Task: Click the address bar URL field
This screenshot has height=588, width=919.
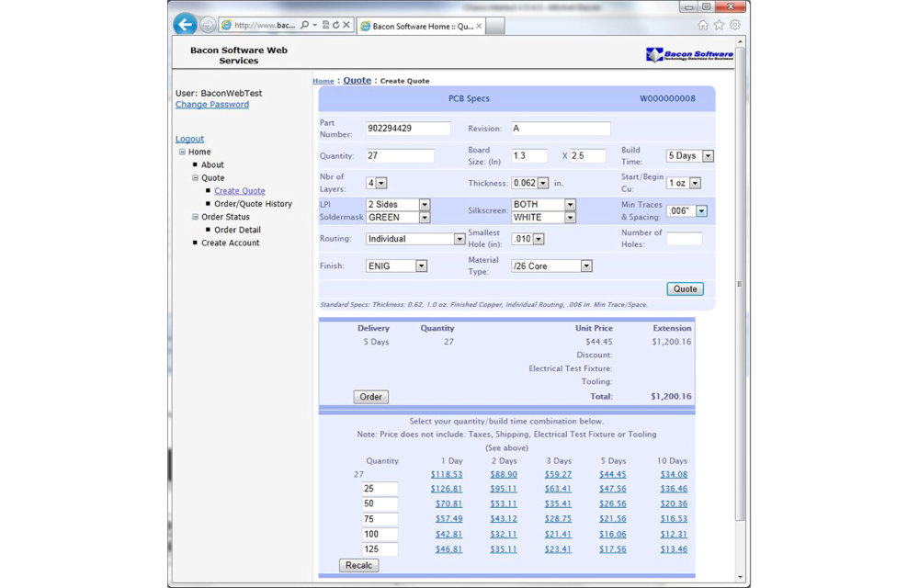Action: coord(265,25)
